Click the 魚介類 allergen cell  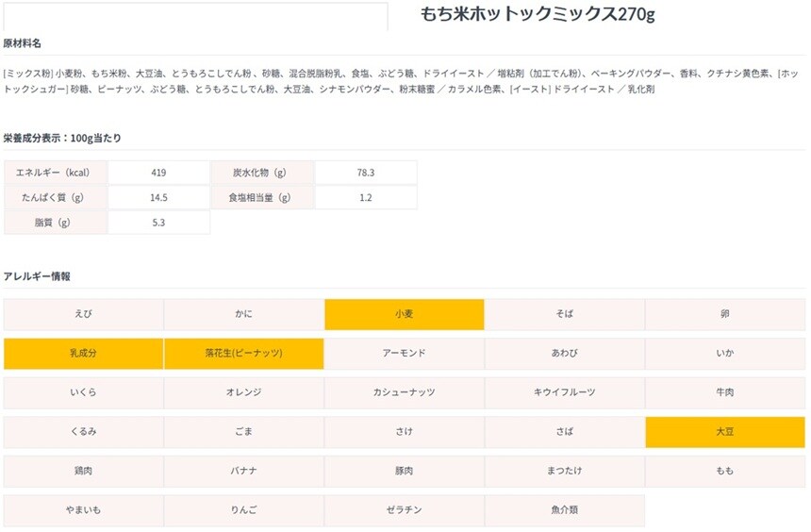coord(564,510)
